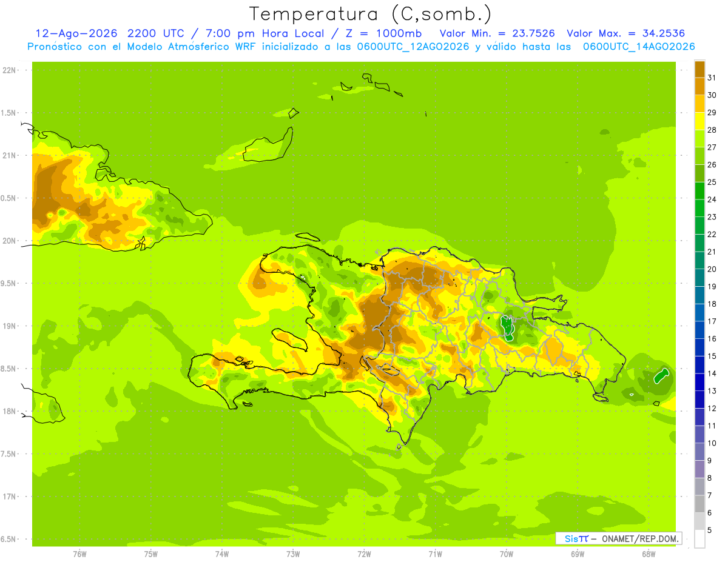This screenshot has height=562, width=728.
Task: Click the "71W" longitude label
Action: click(435, 554)
